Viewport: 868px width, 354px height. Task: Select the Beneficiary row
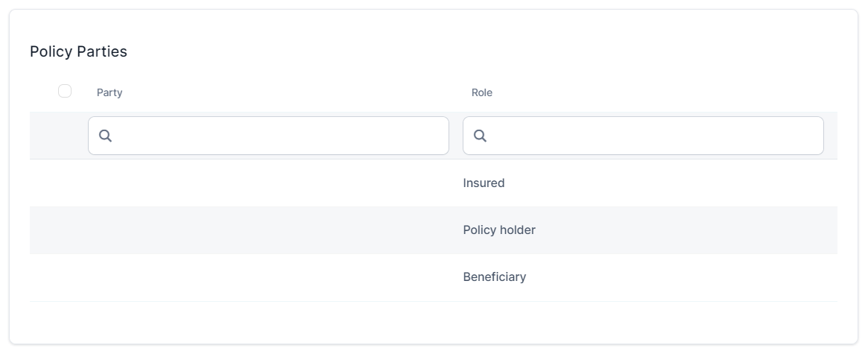(x=494, y=276)
